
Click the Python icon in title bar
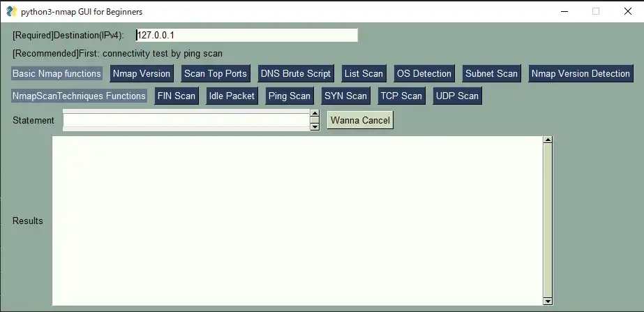coord(12,11)
